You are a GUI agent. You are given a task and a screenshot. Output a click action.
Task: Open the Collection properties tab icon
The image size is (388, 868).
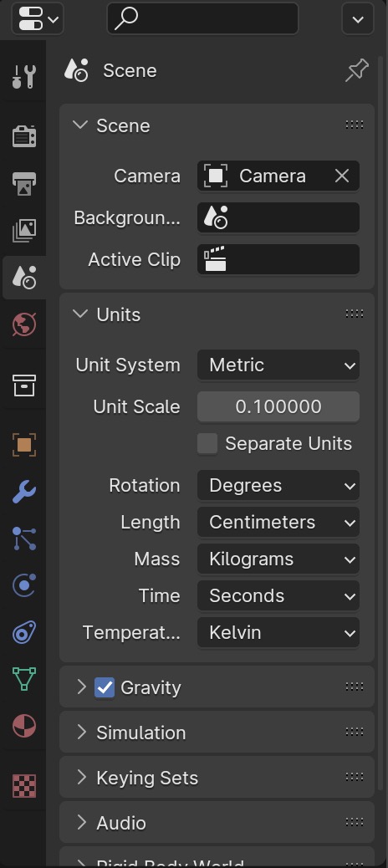point(23,385)
